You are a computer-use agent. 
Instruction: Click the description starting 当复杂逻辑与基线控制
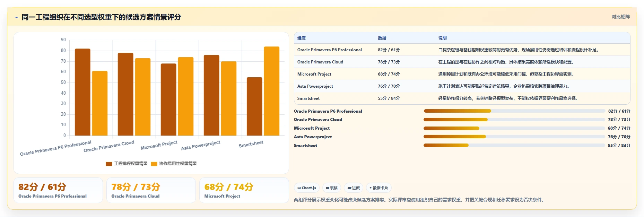click(x=519, y=50)
